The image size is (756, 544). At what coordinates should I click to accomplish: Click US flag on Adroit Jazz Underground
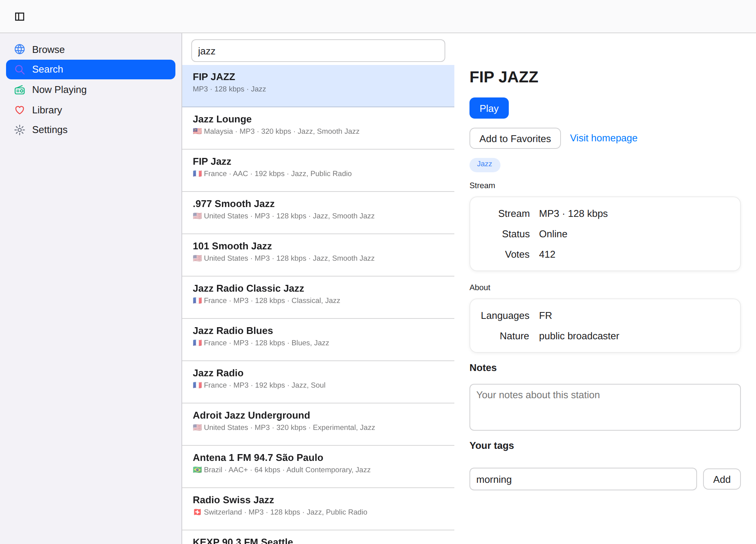(x=197, y=427)
